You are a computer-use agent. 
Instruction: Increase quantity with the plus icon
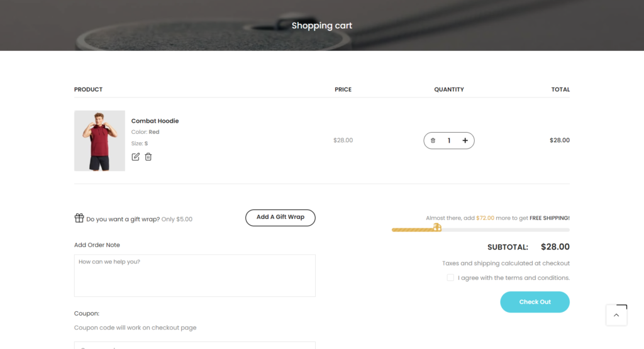pos(465,141)
